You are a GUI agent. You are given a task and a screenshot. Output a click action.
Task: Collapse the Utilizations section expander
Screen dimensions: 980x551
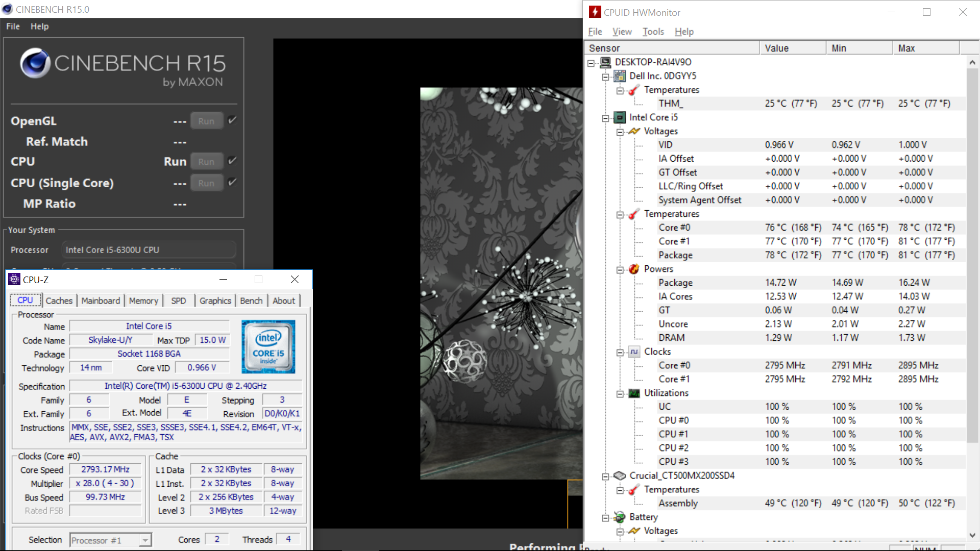pos(620,393)
